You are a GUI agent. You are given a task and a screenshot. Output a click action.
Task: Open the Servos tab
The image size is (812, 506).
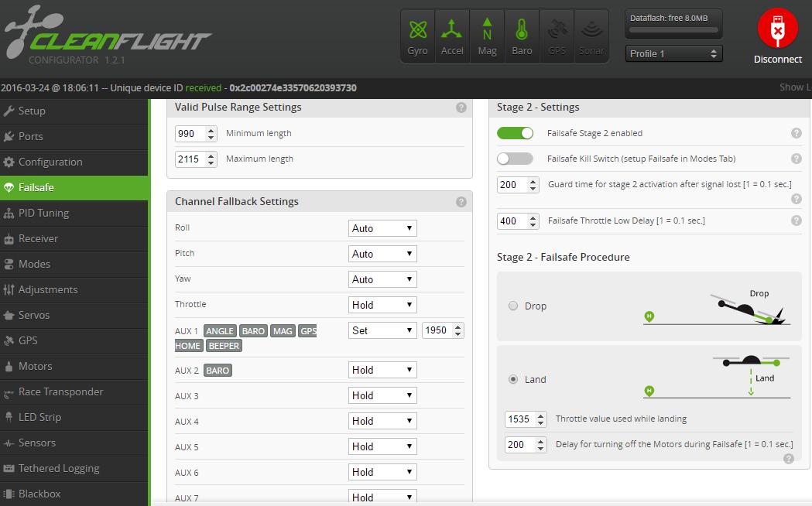(74, 315)
